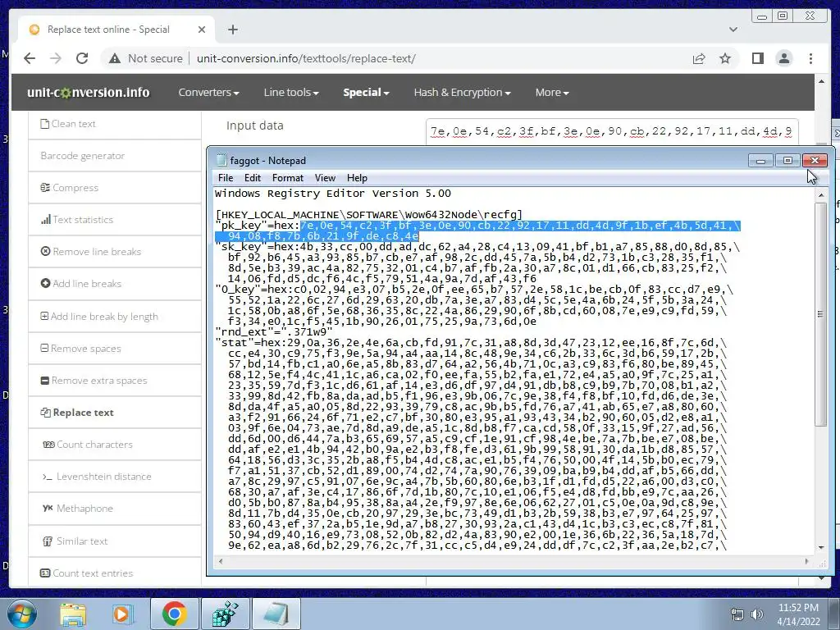
Task: Open the registry cubes taskbar icon
Action: pyautogui.click(x=225, y=614)
